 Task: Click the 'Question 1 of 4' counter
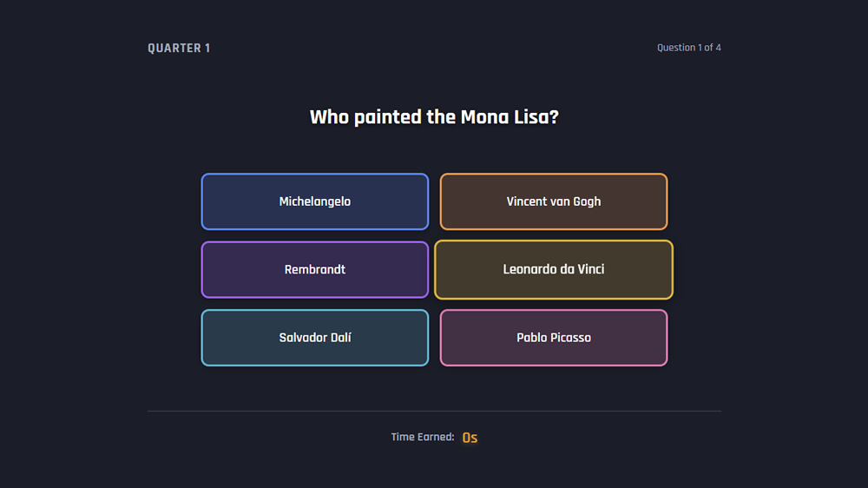point(688,48)
